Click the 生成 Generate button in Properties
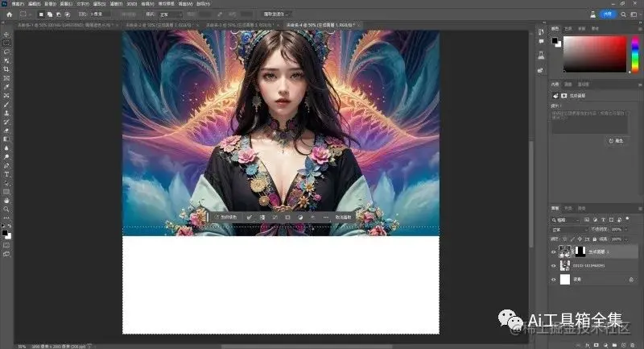The height and width of the screenshot is (349, 644). [616, 140]
